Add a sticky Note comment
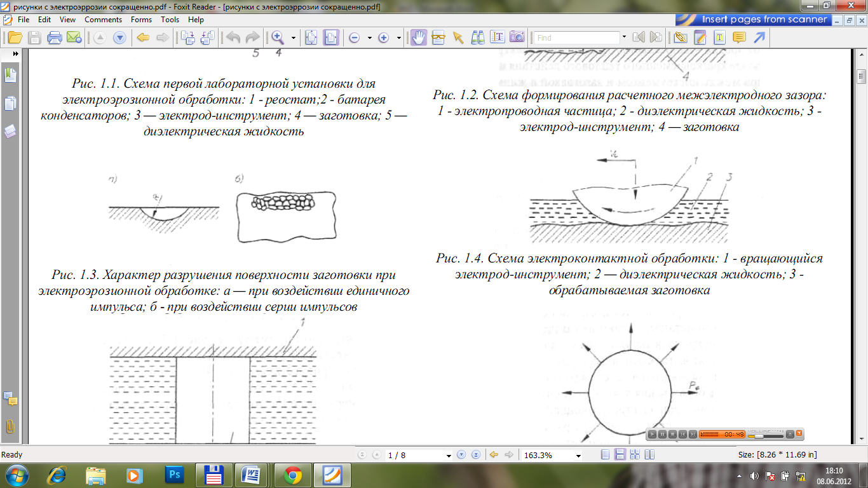Image resolution: width=868 pixels, height=488 pixels. coord(739,37)
